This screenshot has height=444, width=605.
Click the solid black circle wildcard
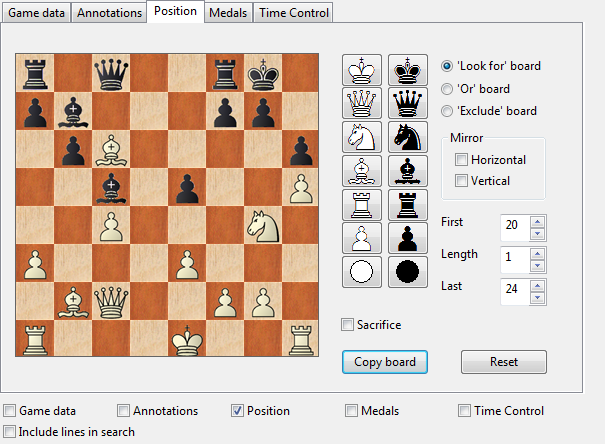click(407, 272)
